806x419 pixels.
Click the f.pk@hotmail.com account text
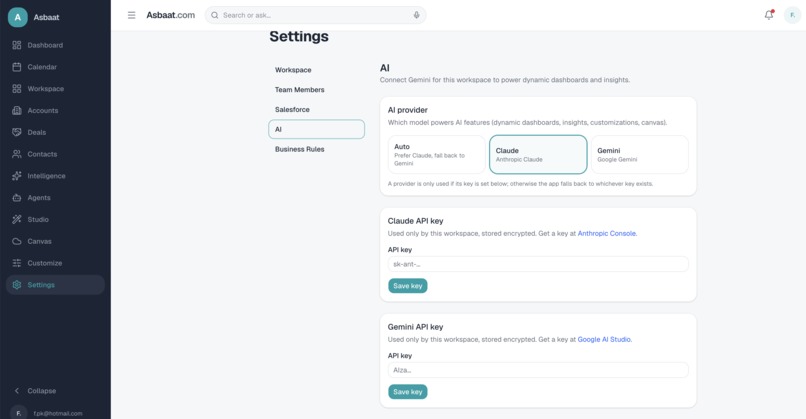pyautogui.click(x=58, y=413)
